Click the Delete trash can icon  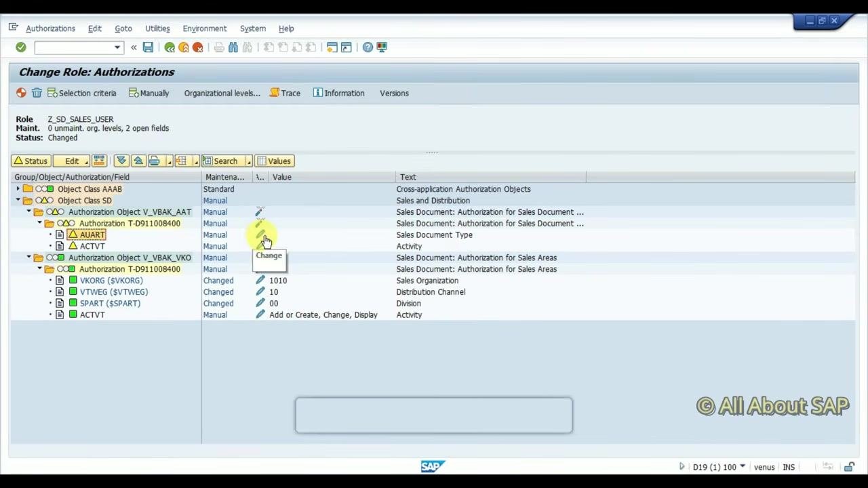click(x=37, y=93)
